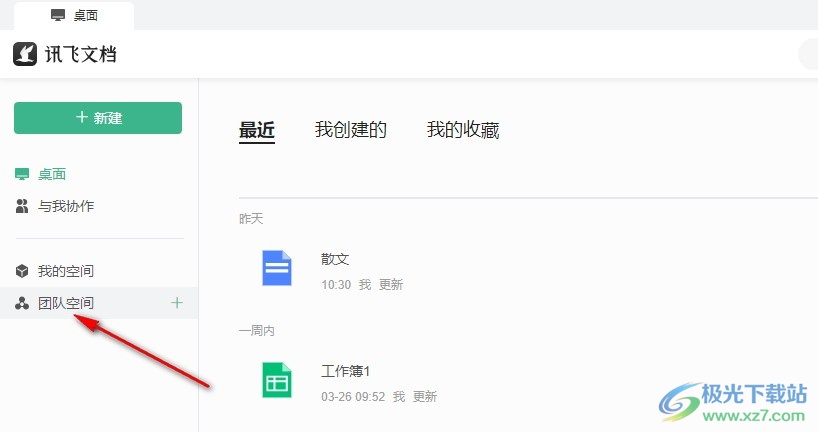Screen dimensions: 818x432
Task: Switch to the 我创建的 tab
Action: (351, 129)
